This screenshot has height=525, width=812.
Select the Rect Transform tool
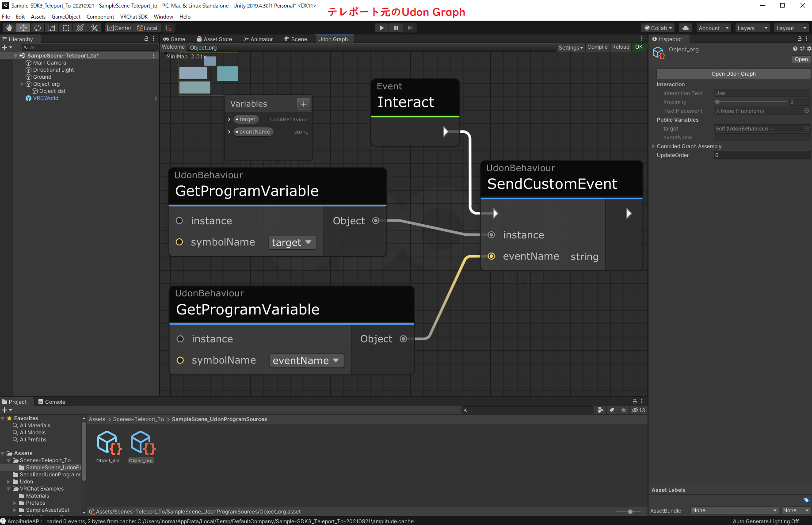tap(65, 27)
